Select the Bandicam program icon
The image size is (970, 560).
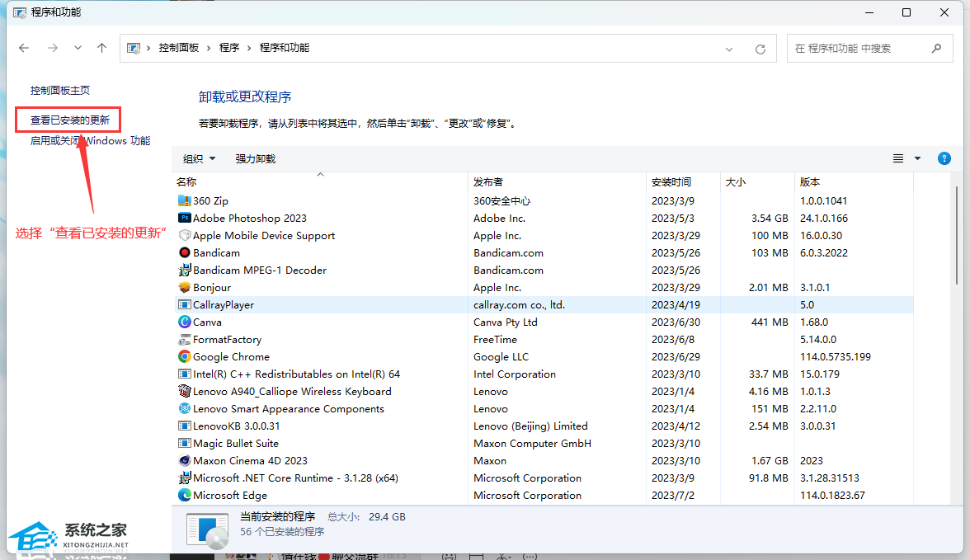coord(185,253)
